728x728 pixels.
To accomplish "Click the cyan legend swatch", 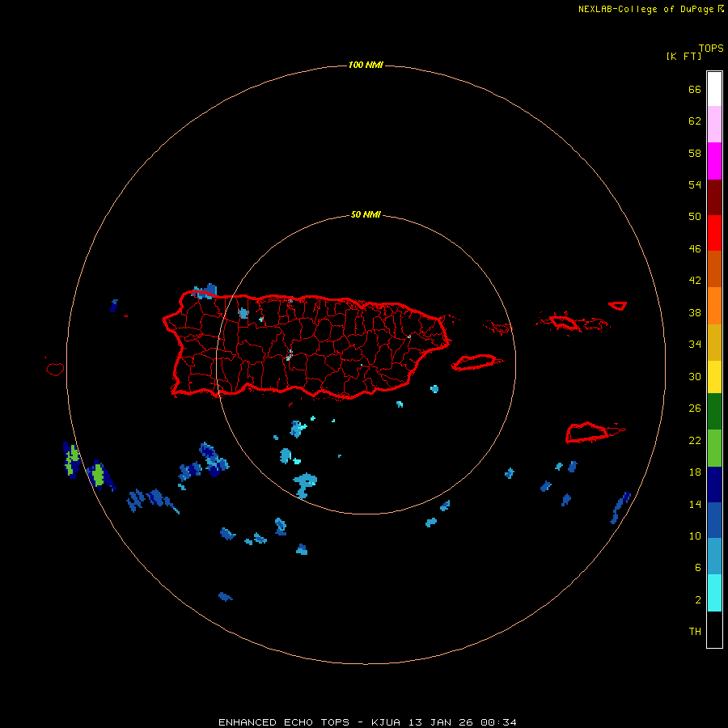I will pyautogui.click(x=714, y=593).
